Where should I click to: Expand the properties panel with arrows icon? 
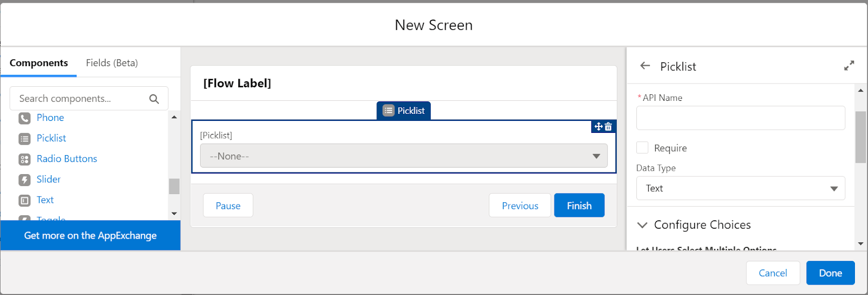[x=849, y=66]
